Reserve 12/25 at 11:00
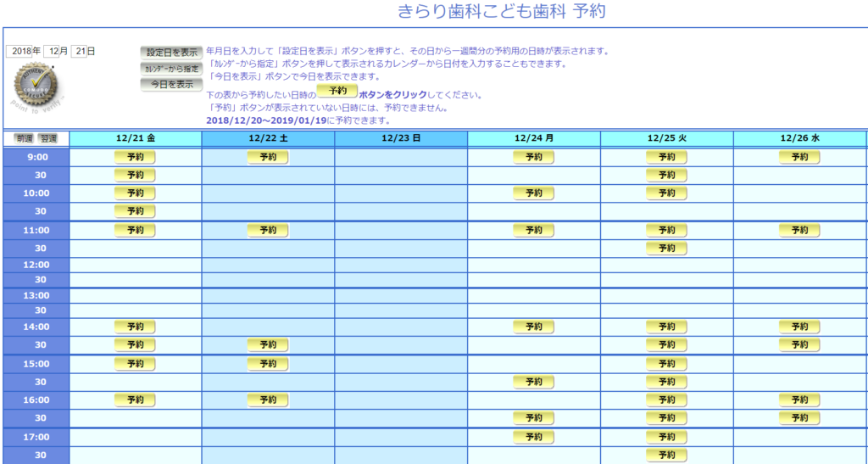868x464 pixels. point(666,231)
